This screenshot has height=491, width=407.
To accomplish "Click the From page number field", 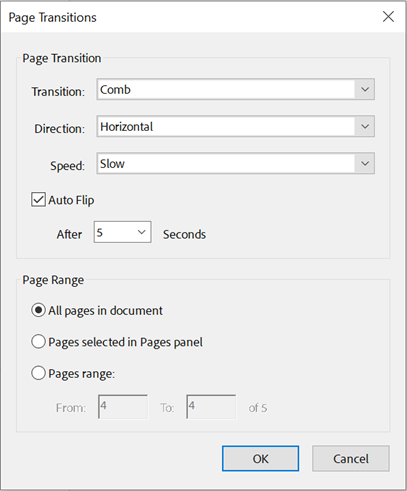I will (123, 407).
